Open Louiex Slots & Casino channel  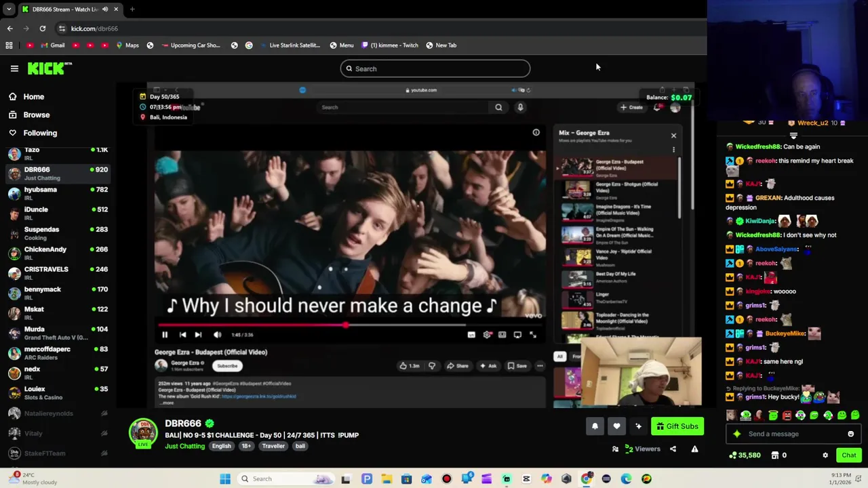click(58, 393)
